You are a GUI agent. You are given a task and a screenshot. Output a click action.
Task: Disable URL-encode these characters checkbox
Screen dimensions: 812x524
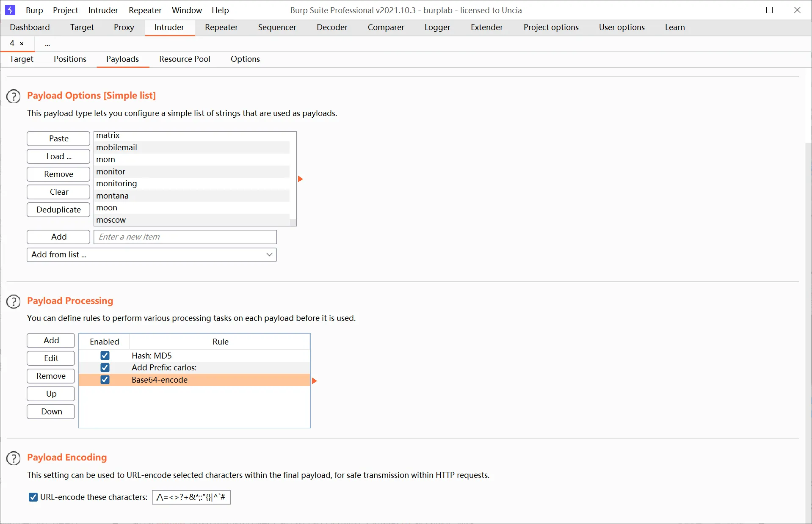33,497
